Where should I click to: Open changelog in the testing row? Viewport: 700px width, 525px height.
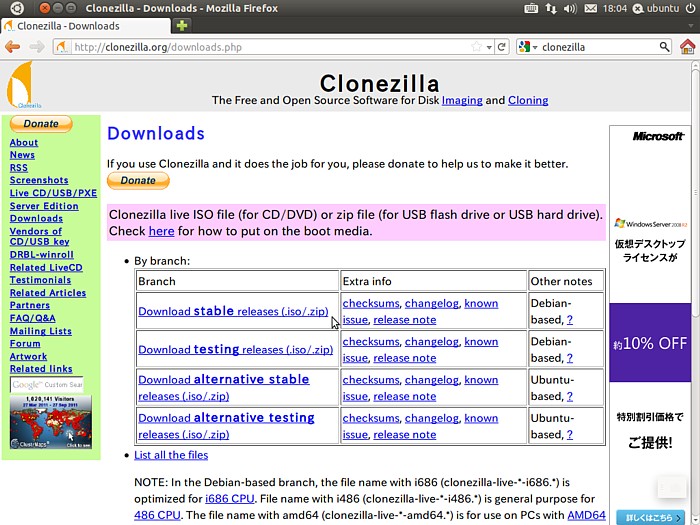coord(432,342)
